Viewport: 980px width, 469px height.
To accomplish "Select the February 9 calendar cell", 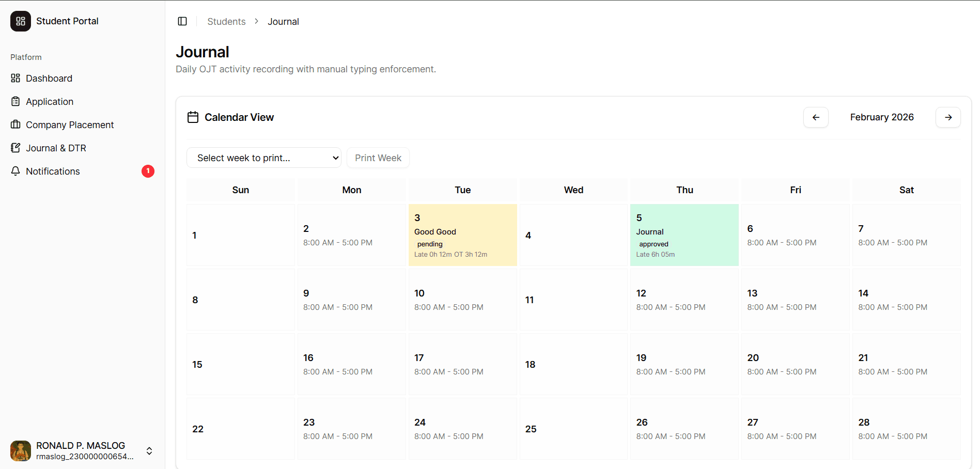I will click(x=352, y=300).
